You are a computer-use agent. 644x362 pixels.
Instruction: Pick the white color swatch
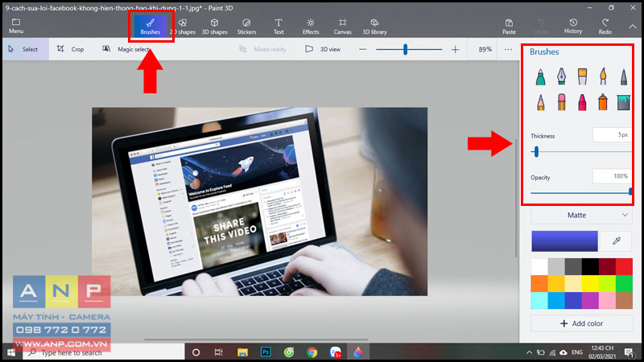point(539,267)
